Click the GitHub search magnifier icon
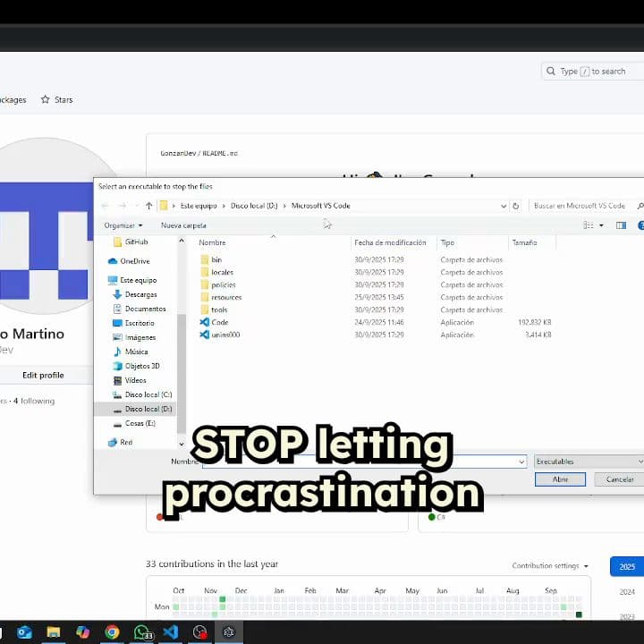This screenshot has height=644, width=644. [x=551, y=71]
